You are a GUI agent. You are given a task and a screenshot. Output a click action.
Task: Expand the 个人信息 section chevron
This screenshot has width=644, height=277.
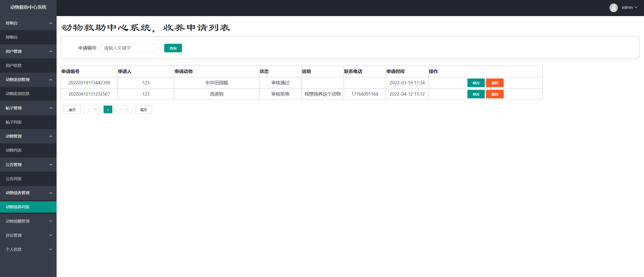click(x=51, y=249)
